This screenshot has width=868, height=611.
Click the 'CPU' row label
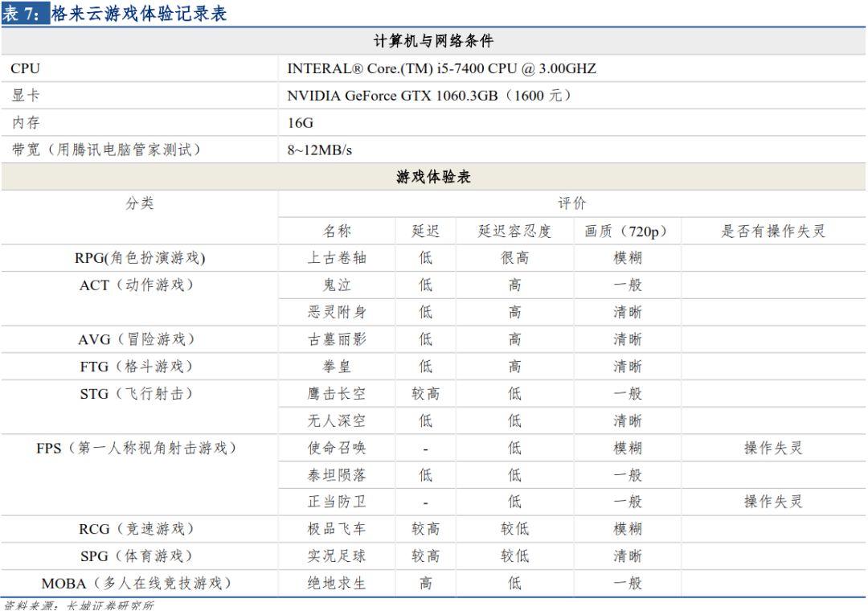(25, 68)
